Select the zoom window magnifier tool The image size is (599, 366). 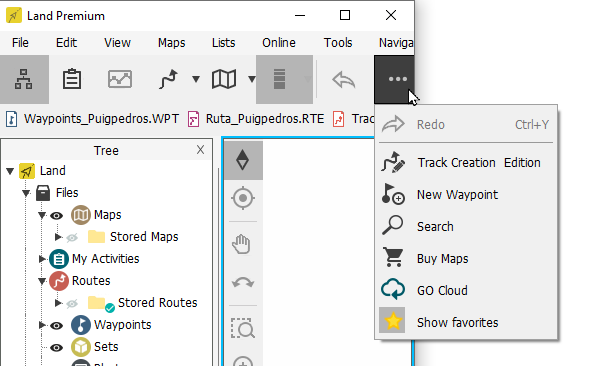point(243,328)
